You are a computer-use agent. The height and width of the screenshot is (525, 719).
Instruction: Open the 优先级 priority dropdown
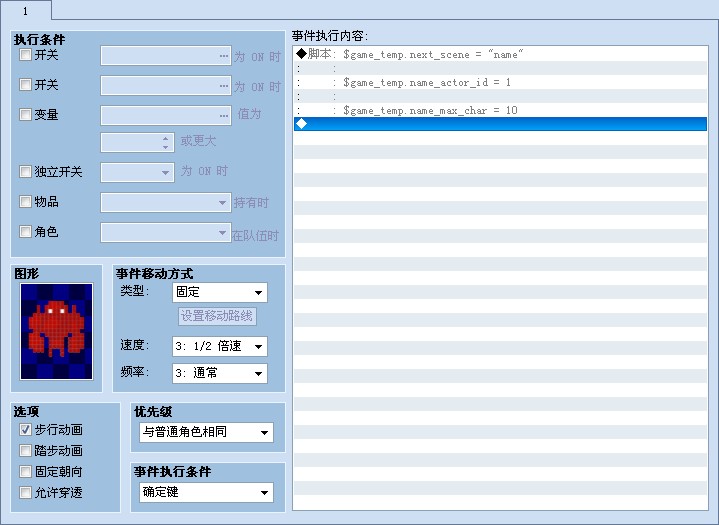coord(206,432)
